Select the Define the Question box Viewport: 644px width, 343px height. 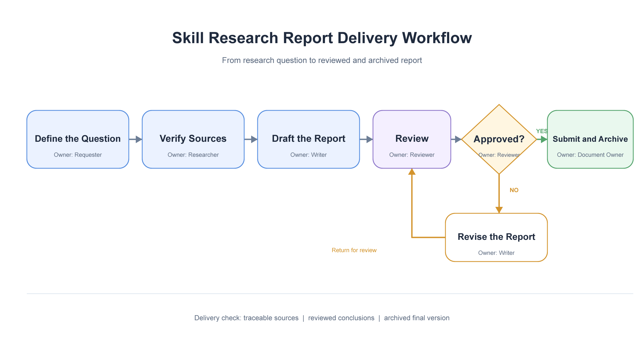78,139
